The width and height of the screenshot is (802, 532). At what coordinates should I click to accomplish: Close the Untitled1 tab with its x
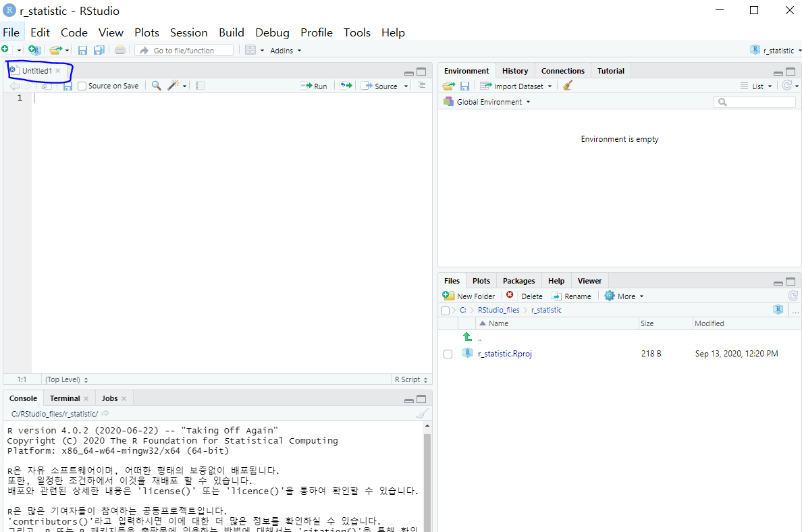coord(58,71)
